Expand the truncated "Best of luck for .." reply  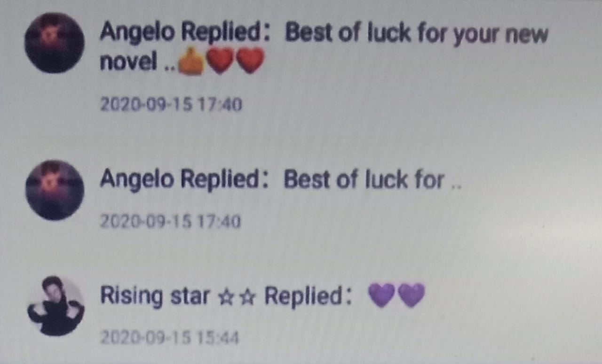tap(372, 180)
